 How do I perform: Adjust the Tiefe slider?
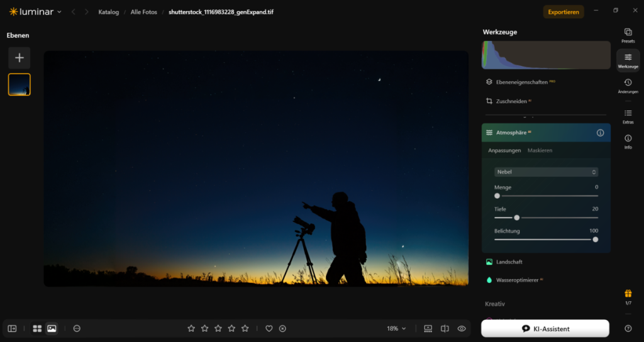coord(546,218)
